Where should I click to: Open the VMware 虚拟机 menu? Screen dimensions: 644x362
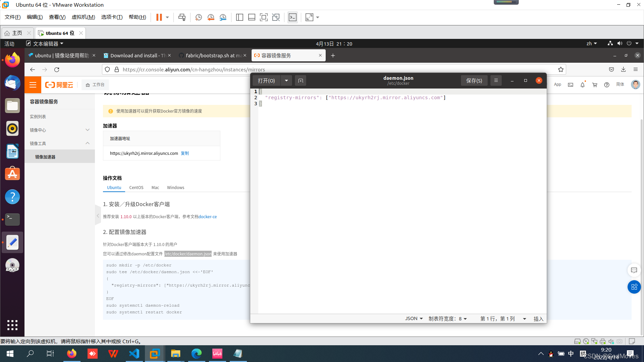[83, 17]
